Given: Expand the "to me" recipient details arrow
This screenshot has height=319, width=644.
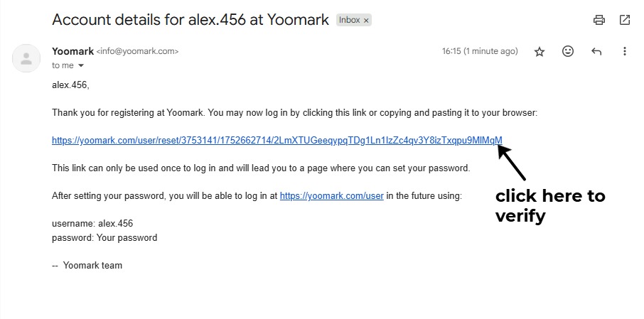Looking at the screenshot, I should pyautogui.click(x=81, y=65).
